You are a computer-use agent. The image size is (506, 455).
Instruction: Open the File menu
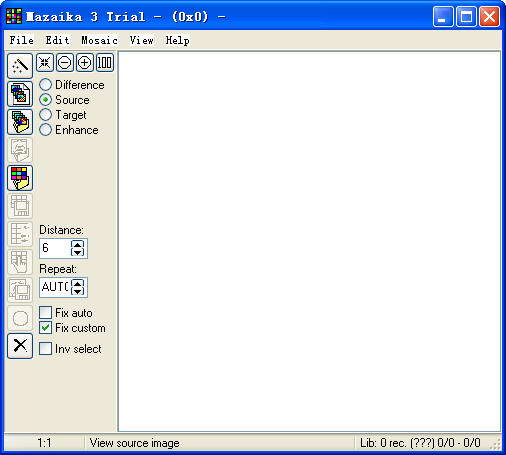tap(22, 40)
